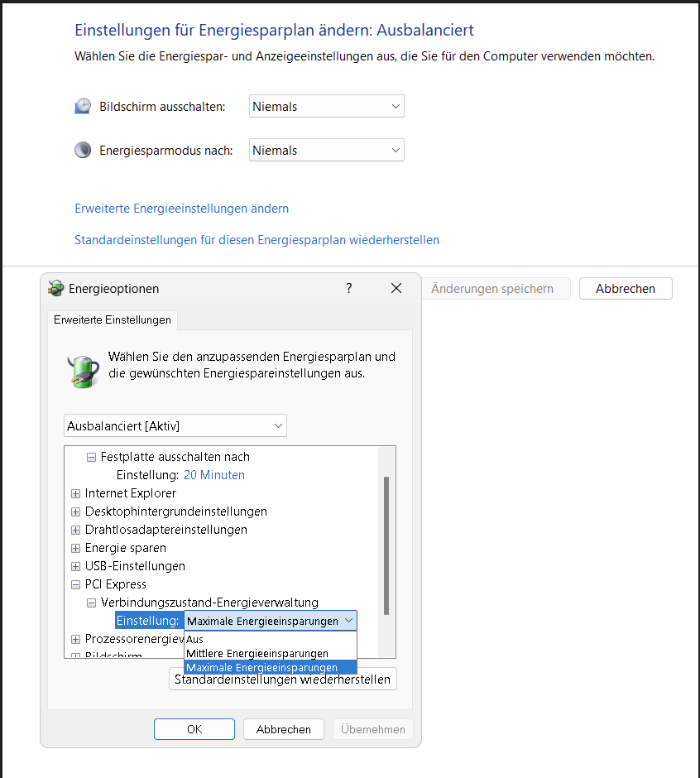700x778 pixels.
Task: Click the OK button
Action: tap(194, 729)
